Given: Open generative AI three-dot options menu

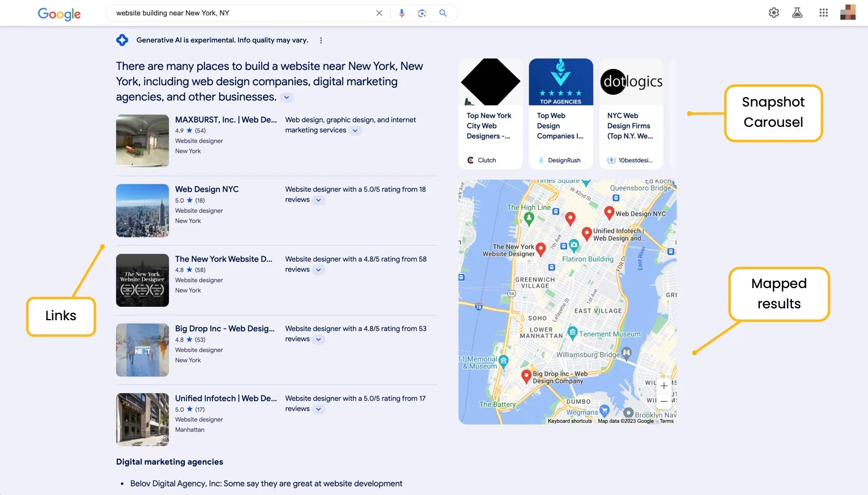Looking at the screenshot, I should click(x=321, y=40).
